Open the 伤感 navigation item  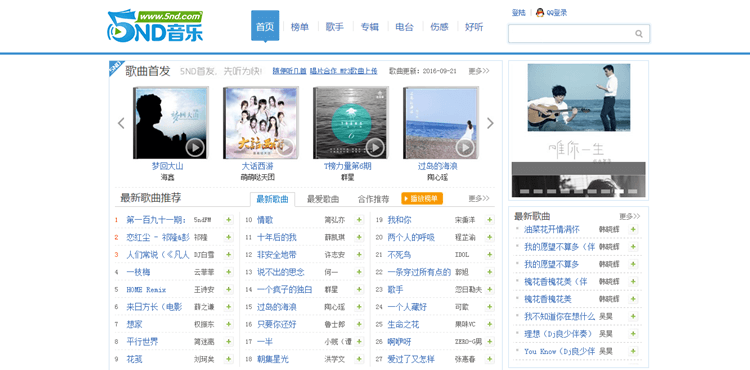coord(439,27)
